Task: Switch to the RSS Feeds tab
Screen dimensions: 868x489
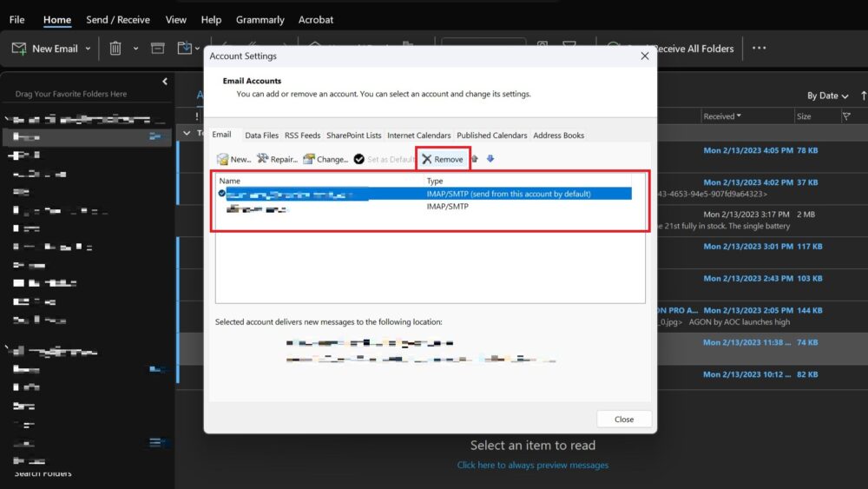Action: 302,135
